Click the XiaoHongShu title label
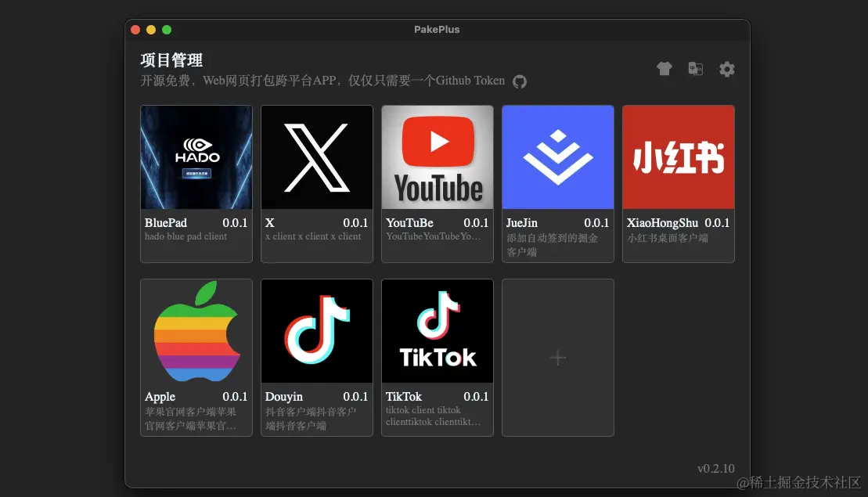Viewport: 868px width, 497px height. (662, 223)
